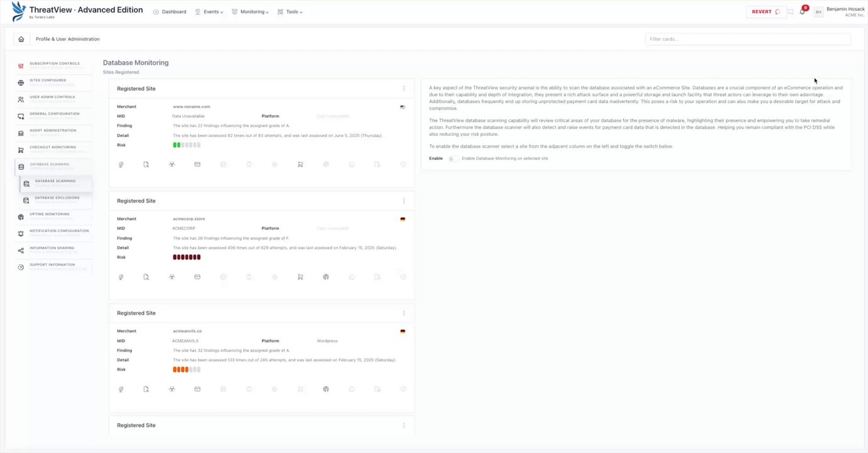Click the document search icon on acmeanvils.co card
The width and height of the screenshot is (868, 453).
[x=146, y=389]
